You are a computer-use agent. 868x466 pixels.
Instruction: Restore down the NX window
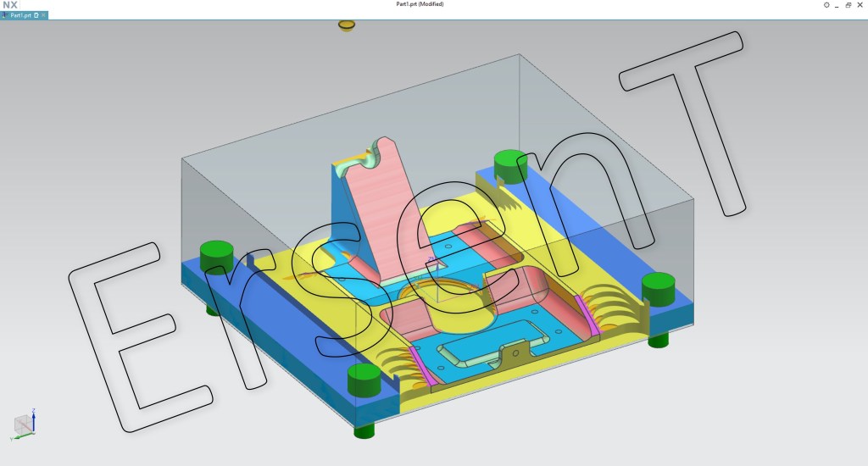coord(849,5)
